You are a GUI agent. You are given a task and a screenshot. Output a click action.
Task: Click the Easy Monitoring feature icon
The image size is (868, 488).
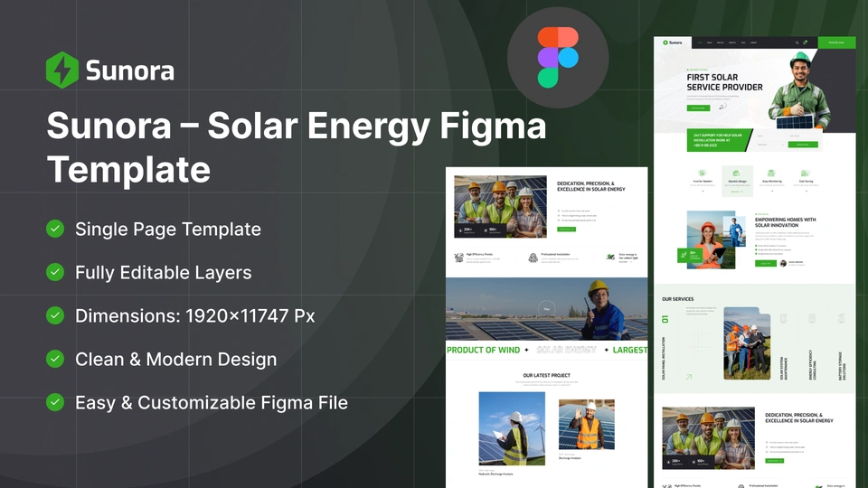771,174
